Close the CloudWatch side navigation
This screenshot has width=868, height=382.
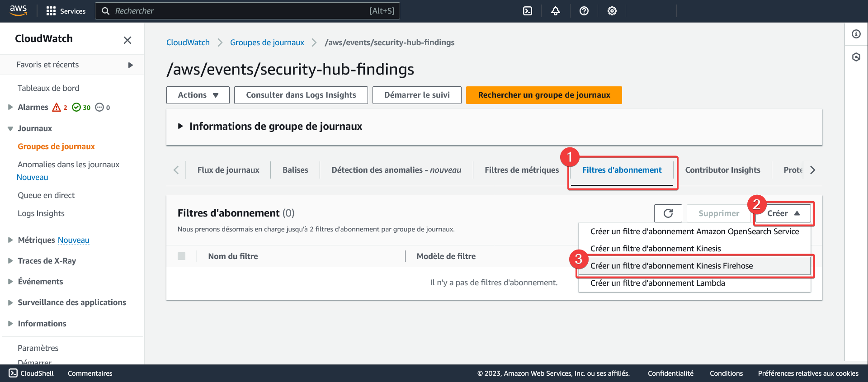click(127, 40)
